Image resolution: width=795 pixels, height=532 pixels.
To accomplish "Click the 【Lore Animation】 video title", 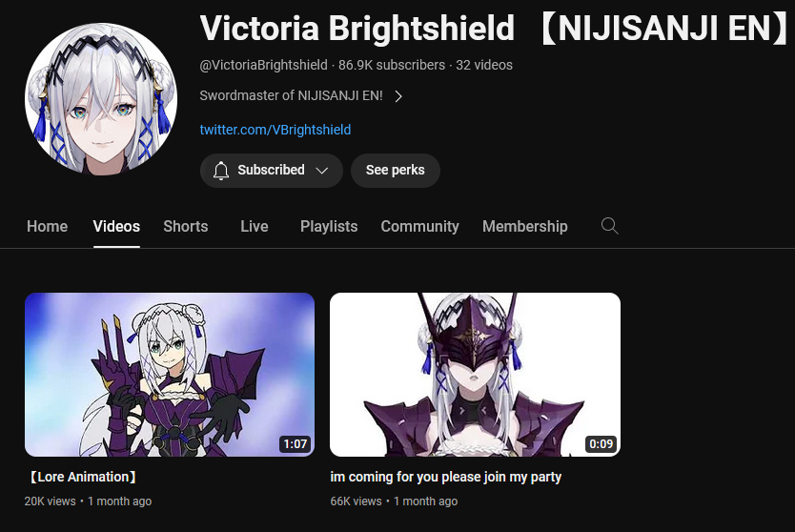I will click(x=83, y=477).
